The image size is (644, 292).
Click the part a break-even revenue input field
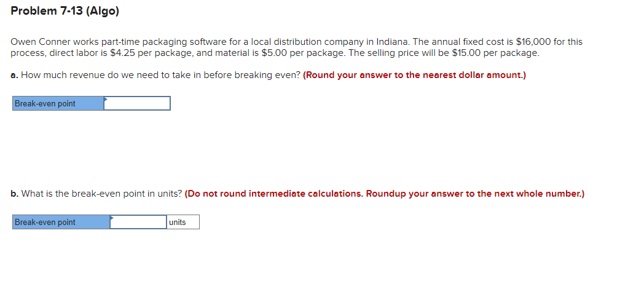137,103
